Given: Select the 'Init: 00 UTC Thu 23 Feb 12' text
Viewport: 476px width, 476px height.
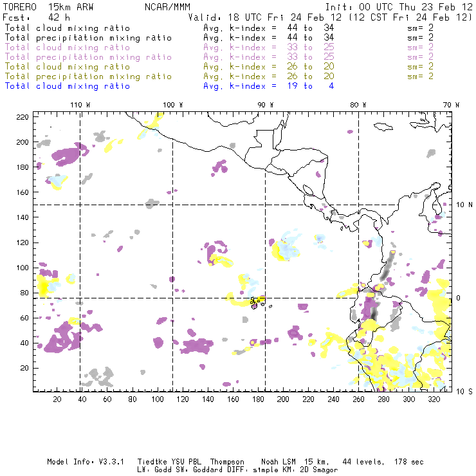Looking at the screenshot, I should (399, 7).
